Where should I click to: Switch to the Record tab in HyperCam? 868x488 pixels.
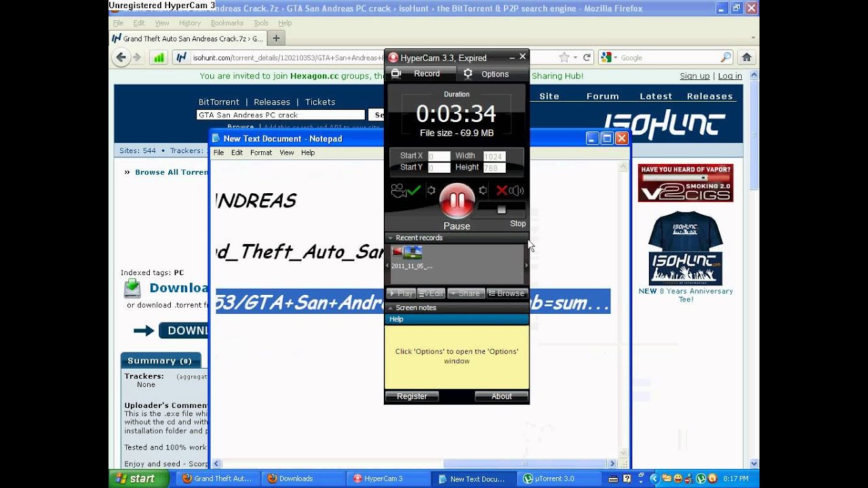(x=420, y=74)
